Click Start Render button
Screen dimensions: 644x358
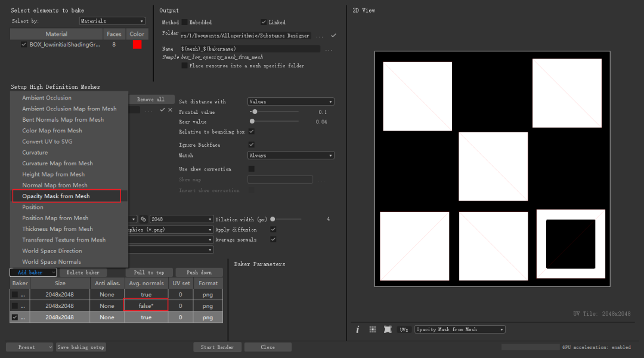(217, 347)
